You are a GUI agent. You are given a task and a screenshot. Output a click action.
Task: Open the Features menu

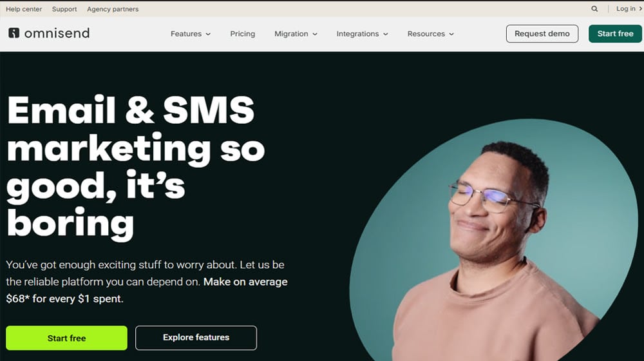[x=186, y=34]
